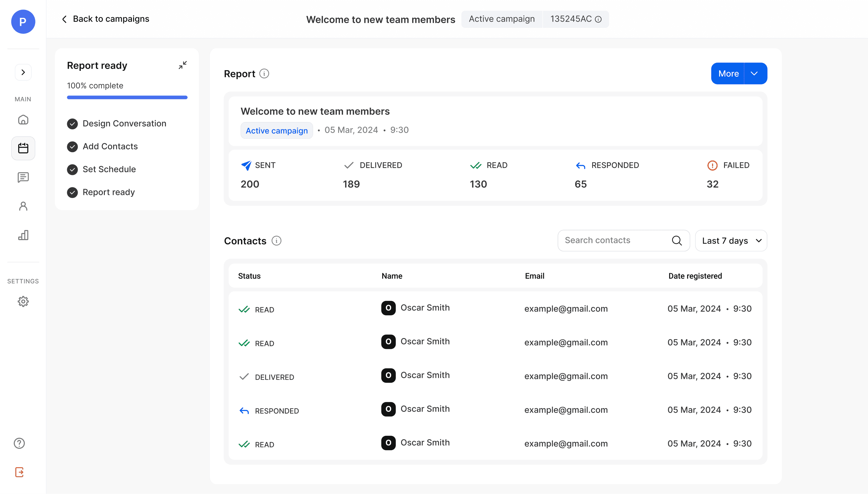Sort by the Date registered column header
868x494 pixels.
(695, 276)
